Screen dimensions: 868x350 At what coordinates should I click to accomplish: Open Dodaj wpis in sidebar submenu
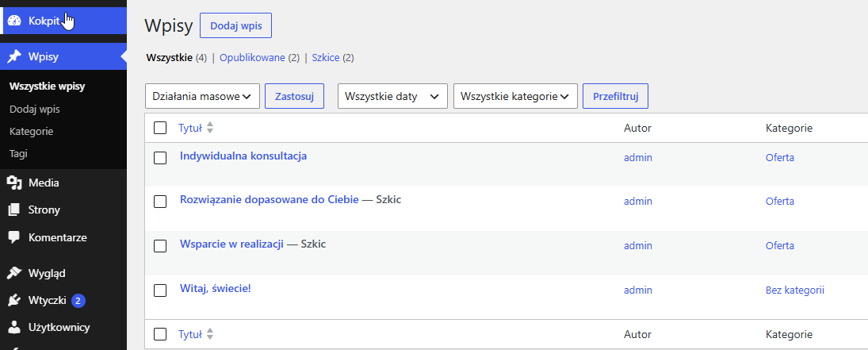(35, 110)
